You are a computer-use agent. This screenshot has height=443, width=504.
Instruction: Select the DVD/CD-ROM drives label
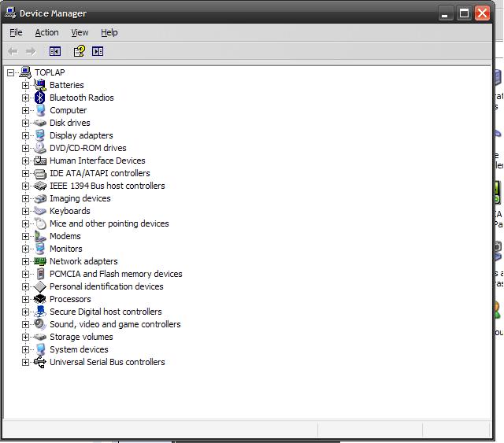click(88, 148)
